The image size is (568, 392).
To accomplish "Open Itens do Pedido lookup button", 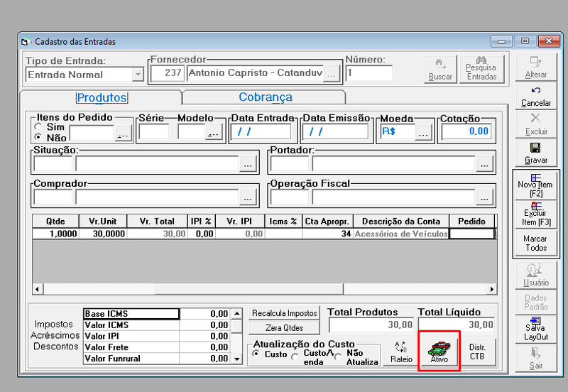I will point(123,134).
